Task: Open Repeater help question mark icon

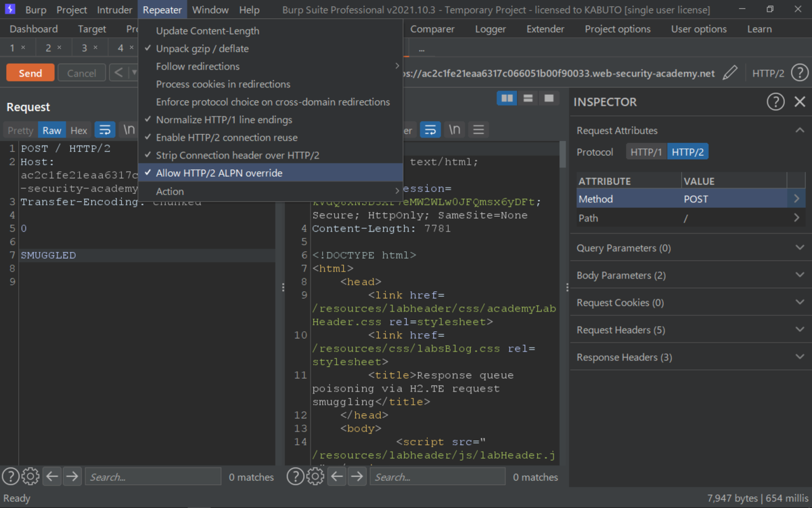Action: point(799,73)
